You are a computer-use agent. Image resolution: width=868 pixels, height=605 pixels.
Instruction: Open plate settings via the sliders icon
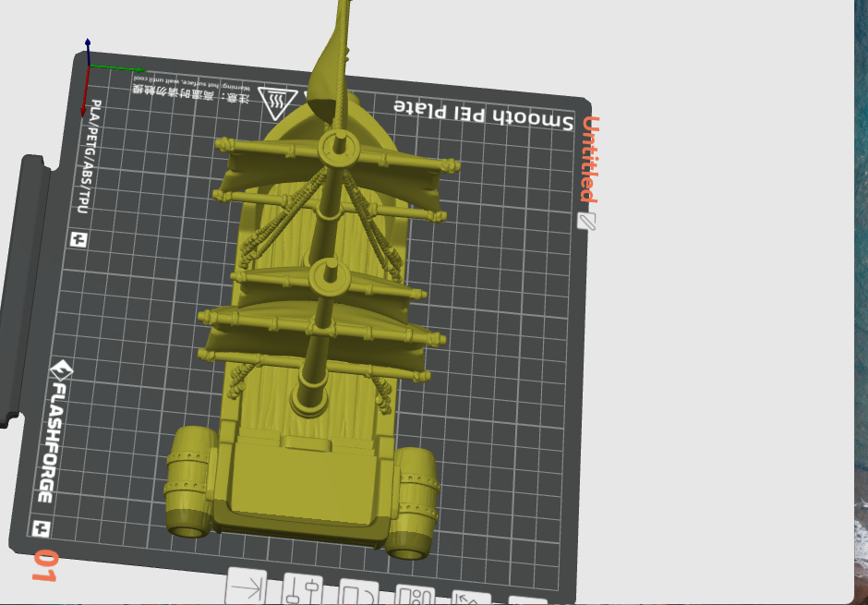(x=303, y=589)
